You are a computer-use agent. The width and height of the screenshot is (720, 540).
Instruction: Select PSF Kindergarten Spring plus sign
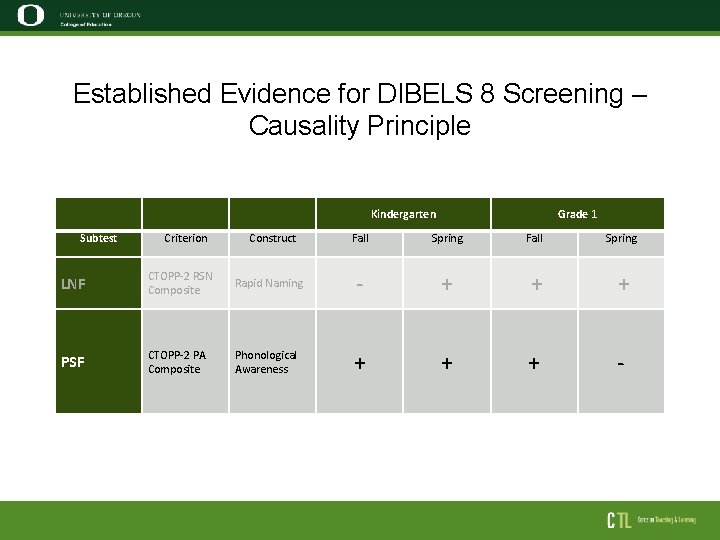447,363
